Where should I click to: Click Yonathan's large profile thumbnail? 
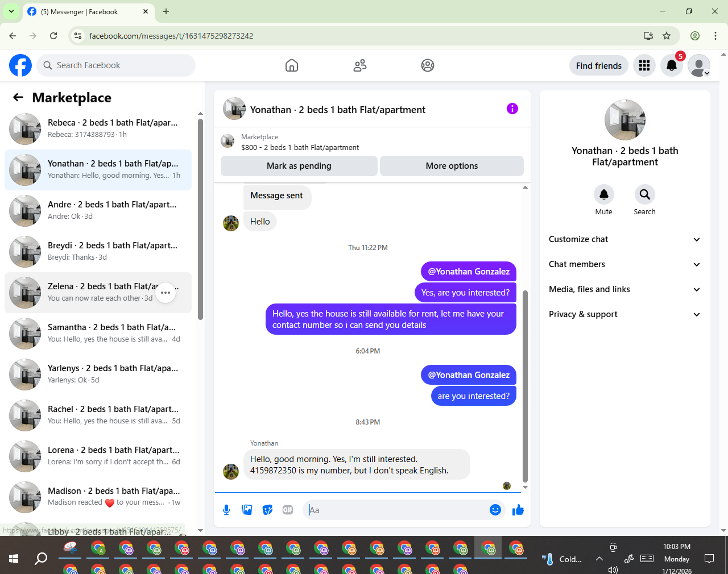pyautogui.click(x=625, y=120)
